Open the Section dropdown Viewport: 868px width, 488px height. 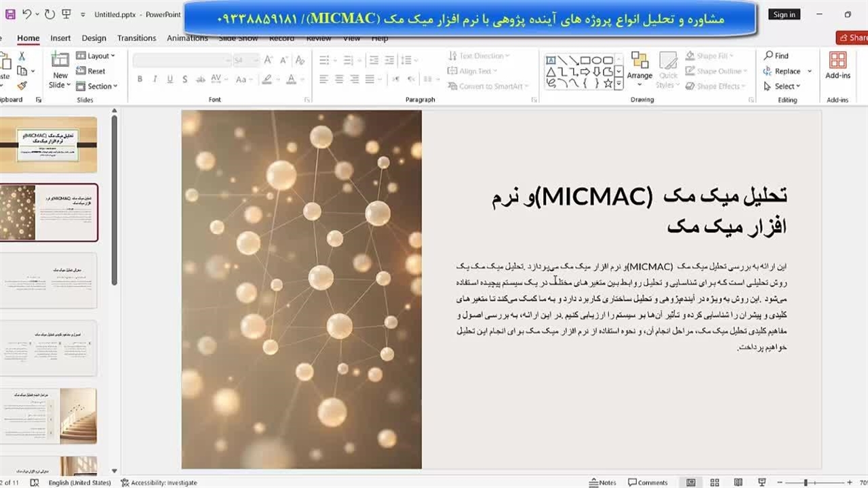coord(97,86)
